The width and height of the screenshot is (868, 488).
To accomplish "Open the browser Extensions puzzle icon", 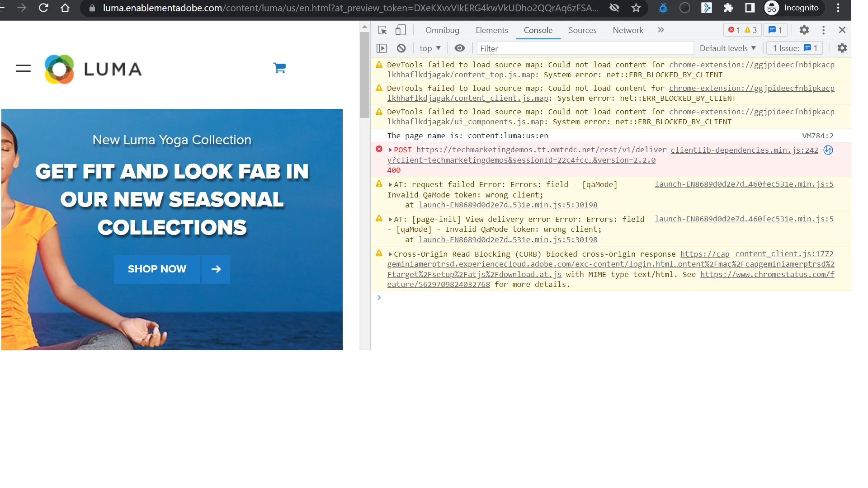I will [728, 8].
